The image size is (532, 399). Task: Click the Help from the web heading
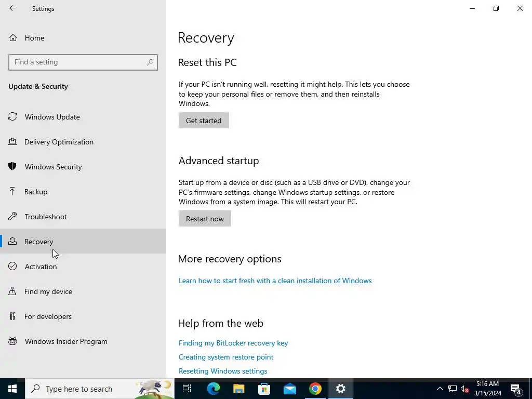tap(220, 323)
